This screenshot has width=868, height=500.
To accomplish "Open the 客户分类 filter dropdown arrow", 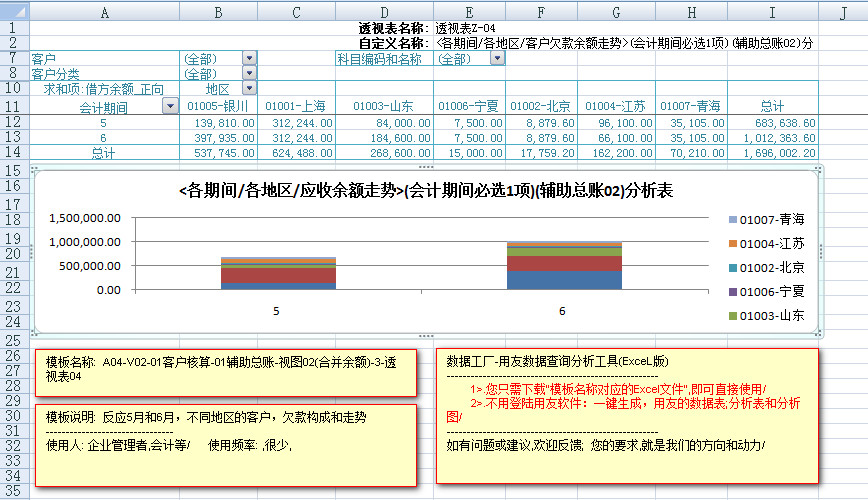I will pyautogui.click(x=249, y=74).
